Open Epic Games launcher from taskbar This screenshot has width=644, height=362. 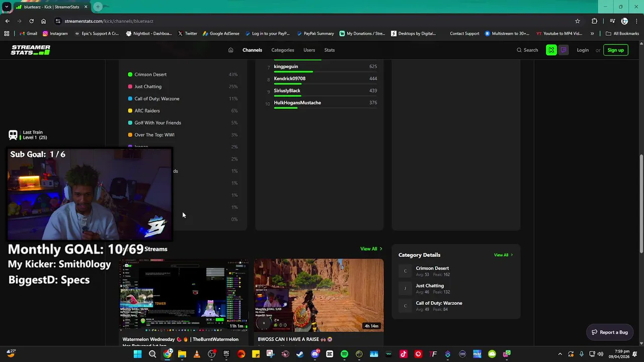coord(226,354)
